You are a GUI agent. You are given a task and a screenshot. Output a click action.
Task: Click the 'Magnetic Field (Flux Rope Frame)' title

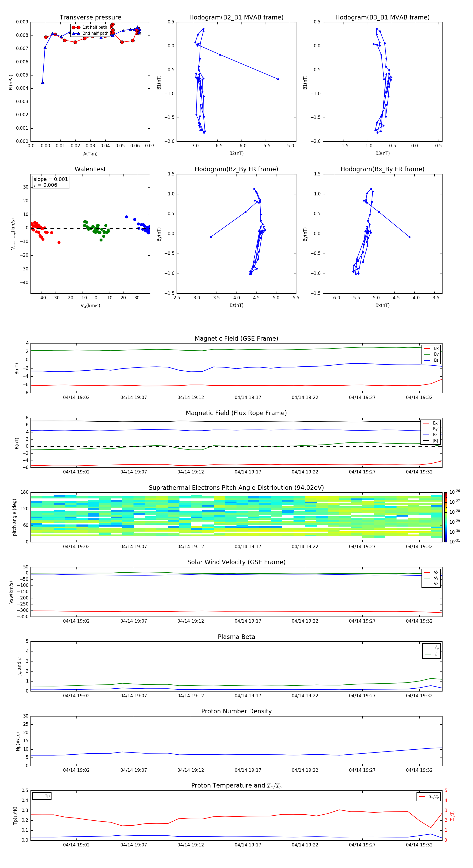236,413
